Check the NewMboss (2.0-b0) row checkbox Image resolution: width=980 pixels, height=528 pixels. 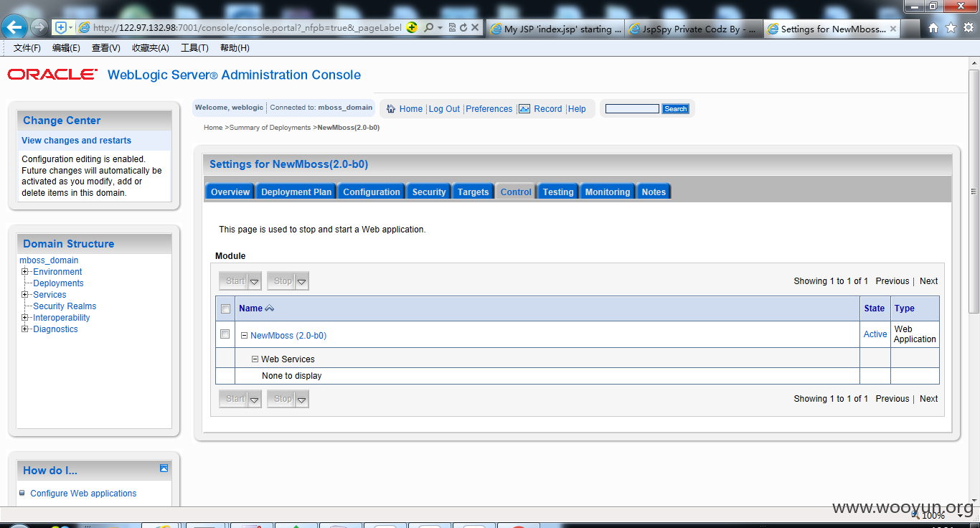(x=225, y=334)
